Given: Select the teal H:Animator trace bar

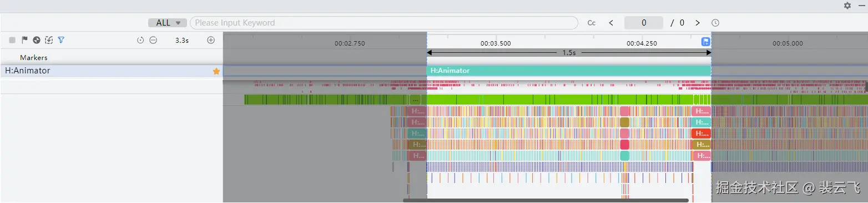Looking at the screenshot, I should pos(569,71).
